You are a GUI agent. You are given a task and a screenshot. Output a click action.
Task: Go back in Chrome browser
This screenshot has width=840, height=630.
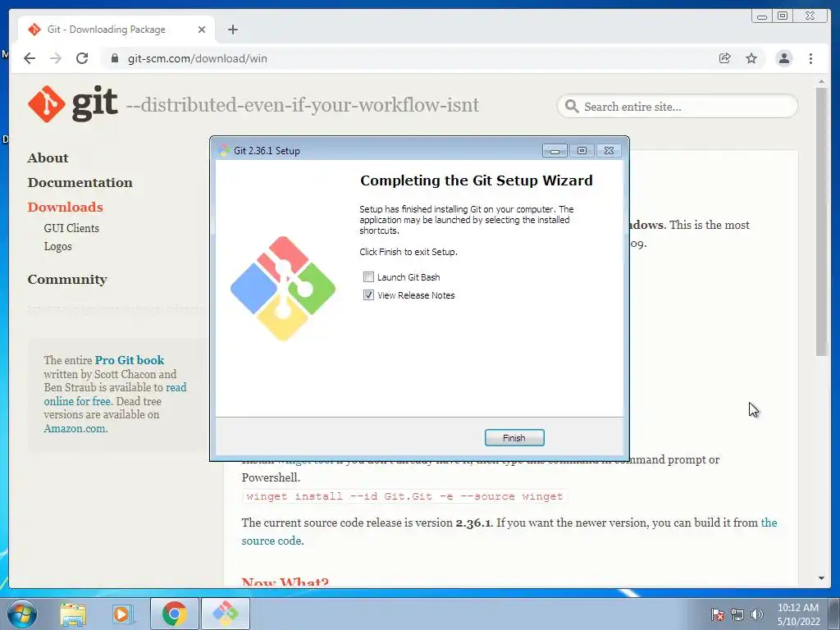[x=30, y=58]
